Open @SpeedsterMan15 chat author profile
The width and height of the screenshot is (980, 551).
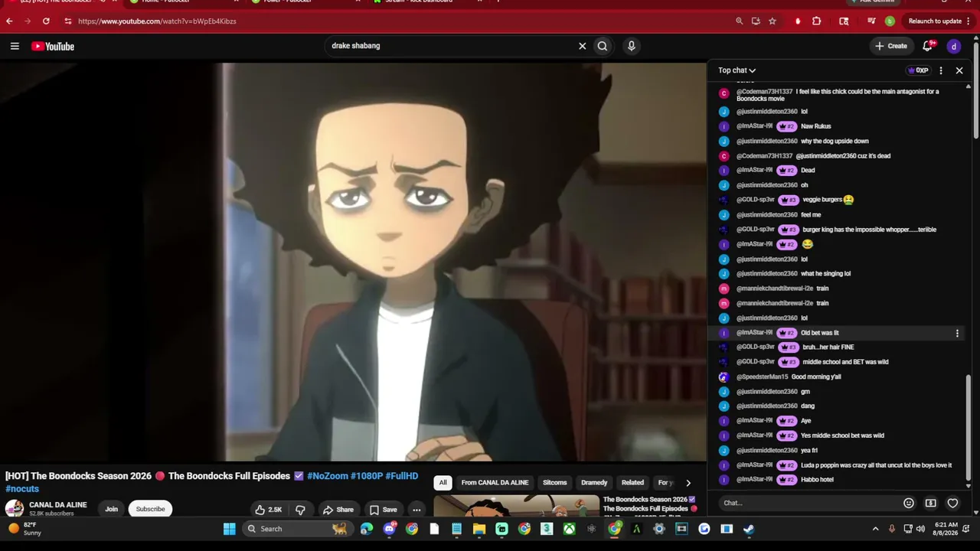point(762,377)
